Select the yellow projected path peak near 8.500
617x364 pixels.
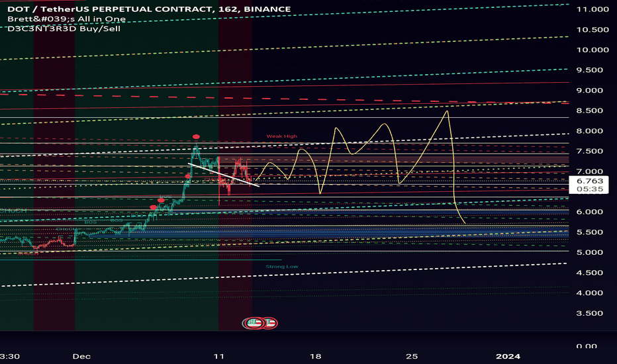coord(447,112)
